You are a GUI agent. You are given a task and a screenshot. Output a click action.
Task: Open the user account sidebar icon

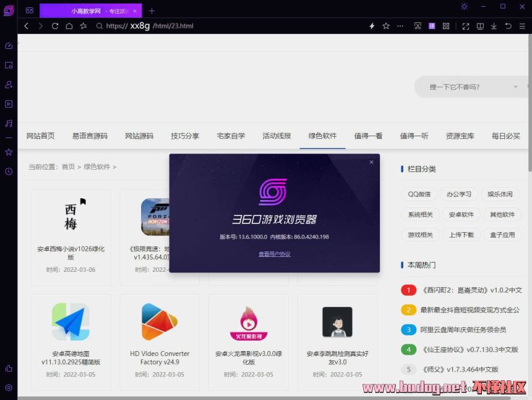[9, 85]
